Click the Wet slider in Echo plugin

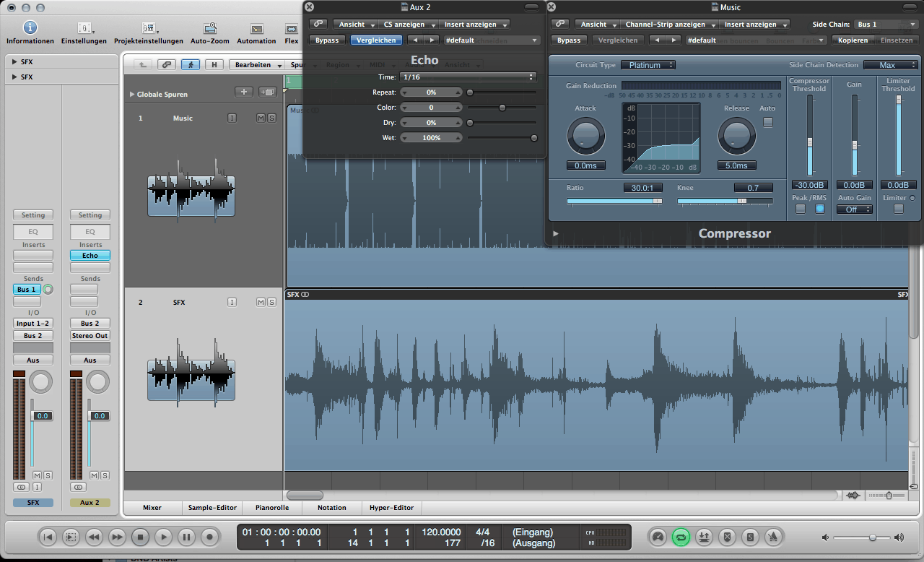(502, 138)
